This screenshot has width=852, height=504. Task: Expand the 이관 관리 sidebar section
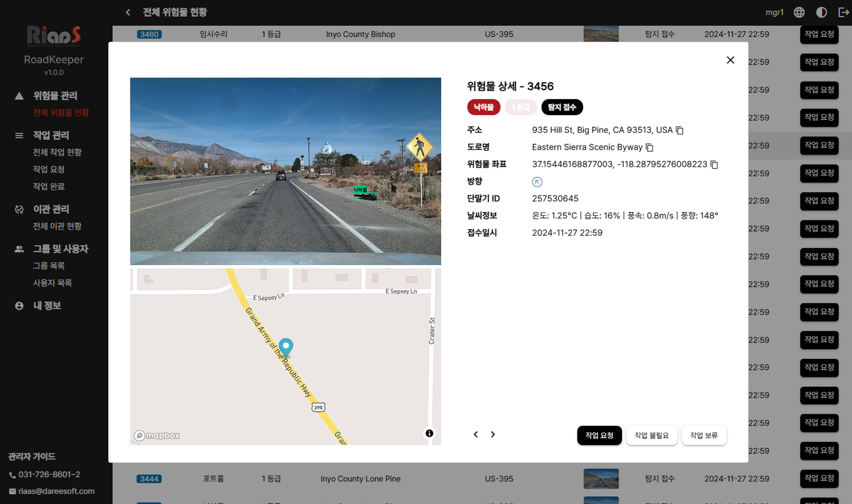pos(51,209)
